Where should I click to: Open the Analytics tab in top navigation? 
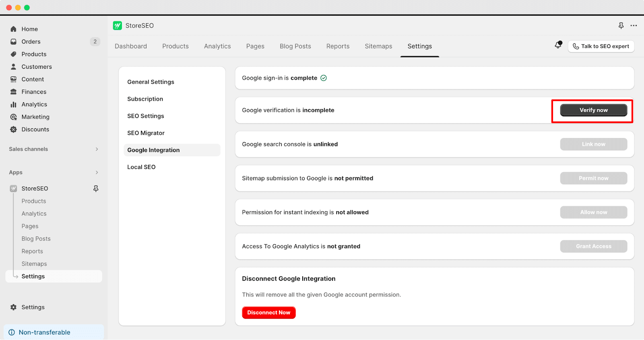tap(217, 46)
